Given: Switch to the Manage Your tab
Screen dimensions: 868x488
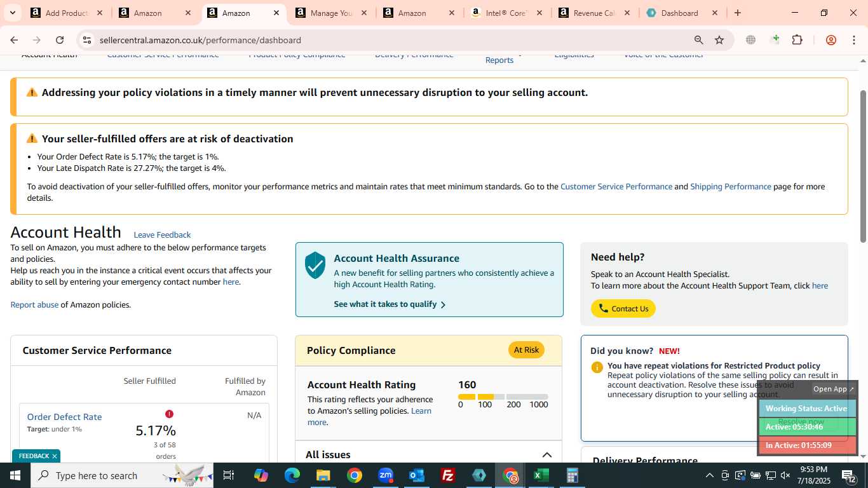Looking at the screenshot, I should [x=330, y=13].
